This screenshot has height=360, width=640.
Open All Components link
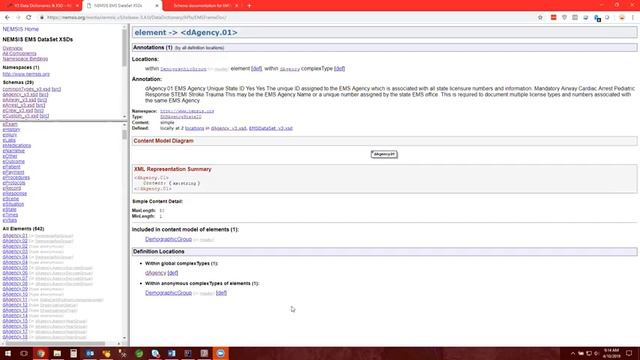click(19, 53)
